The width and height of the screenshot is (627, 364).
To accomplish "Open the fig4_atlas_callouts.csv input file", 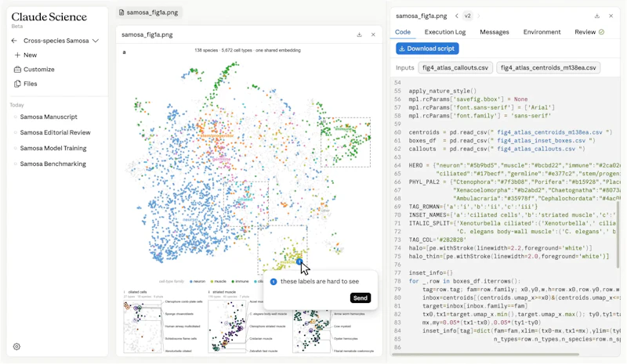I will pyautogui.click(x=455, y=67).
